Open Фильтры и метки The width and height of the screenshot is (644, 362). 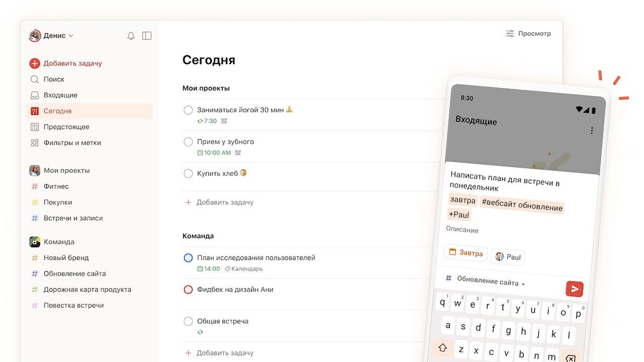tap(72, 143)
